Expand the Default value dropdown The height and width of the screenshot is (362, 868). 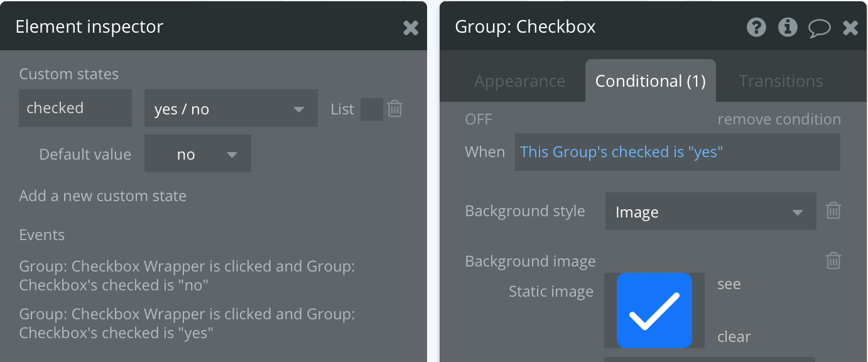tap(197, 155)
